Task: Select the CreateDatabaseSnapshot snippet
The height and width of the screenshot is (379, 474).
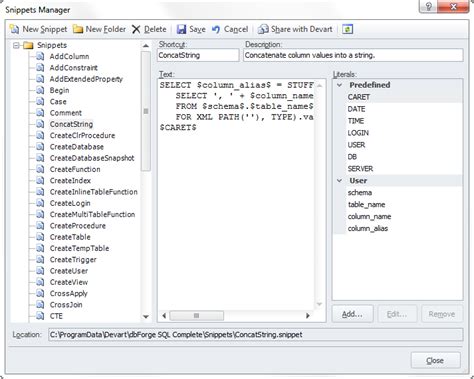Action: [x=92, y=158]
